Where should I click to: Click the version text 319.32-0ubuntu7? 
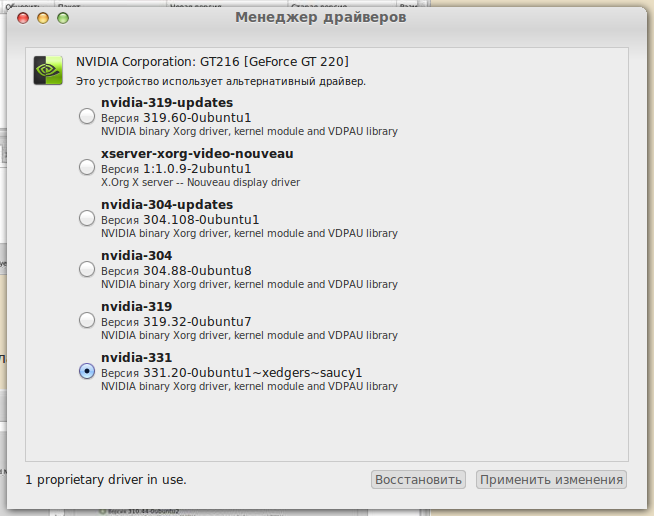point(197,322)
